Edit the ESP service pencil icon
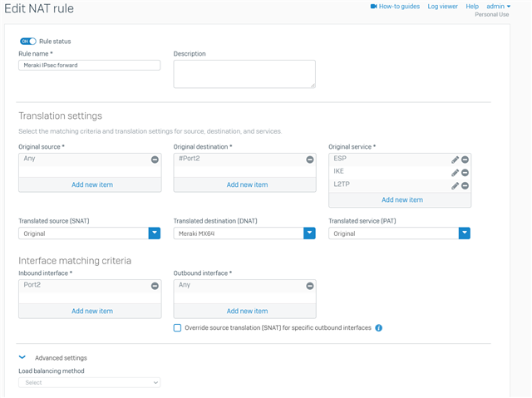 point(455,160)
